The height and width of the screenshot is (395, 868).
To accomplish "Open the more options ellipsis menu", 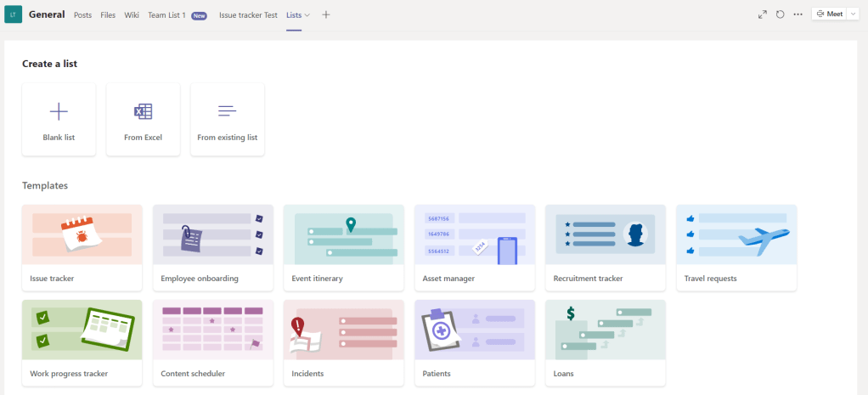I will pyautogui.click(x=798, y=14).
